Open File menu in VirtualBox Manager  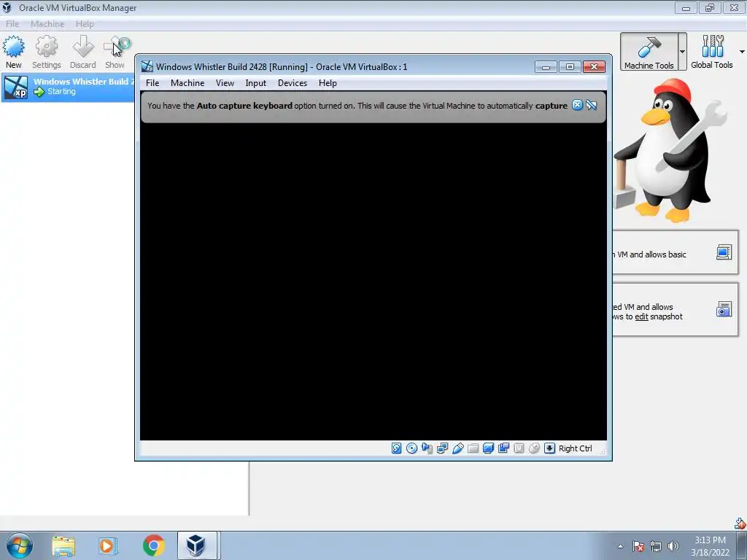(12, 24)
